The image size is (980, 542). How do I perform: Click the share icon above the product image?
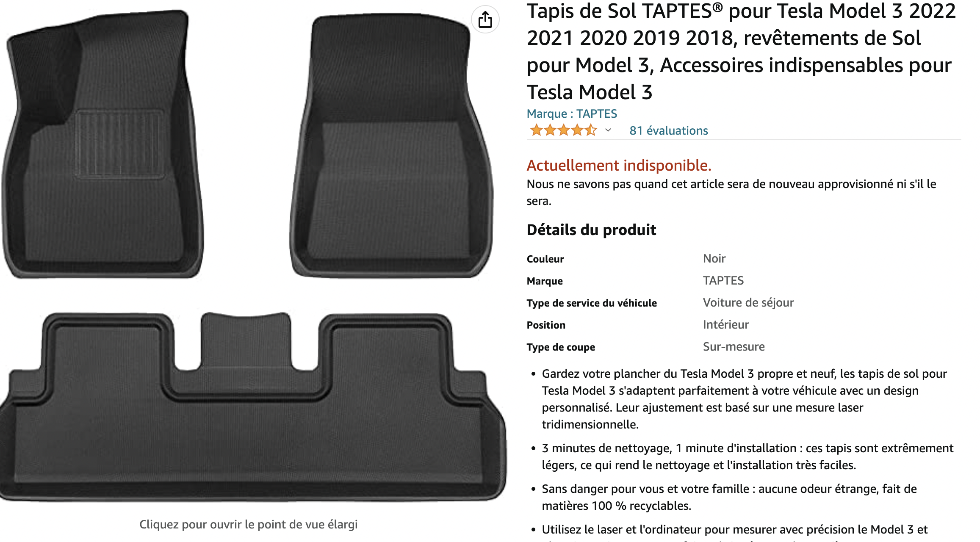click(x=485, y=19)
